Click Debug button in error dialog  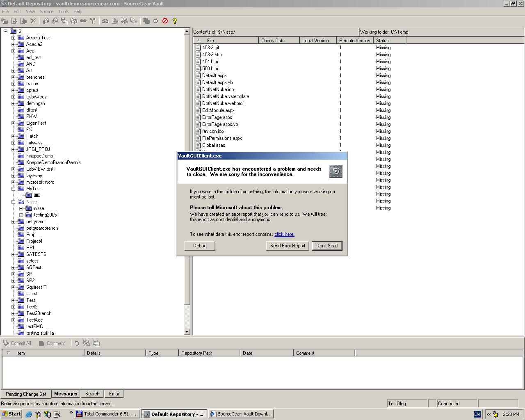click(200, 246)
